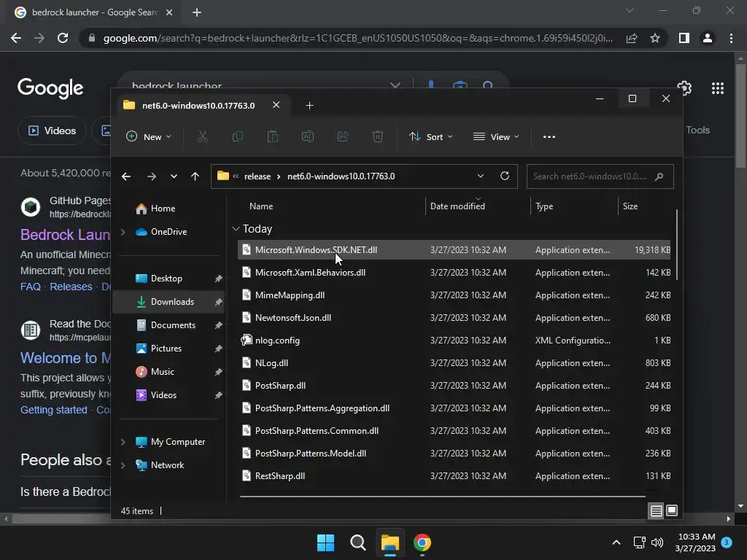747x560 pixels.
Task: Add a new File Explorer tab
Action: (309, 105)
